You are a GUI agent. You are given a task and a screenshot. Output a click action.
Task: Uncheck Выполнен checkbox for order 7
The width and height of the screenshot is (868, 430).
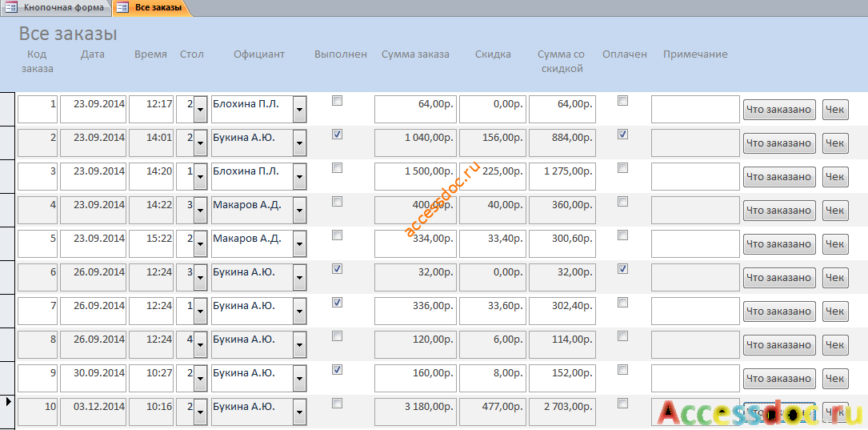point(337,302)
